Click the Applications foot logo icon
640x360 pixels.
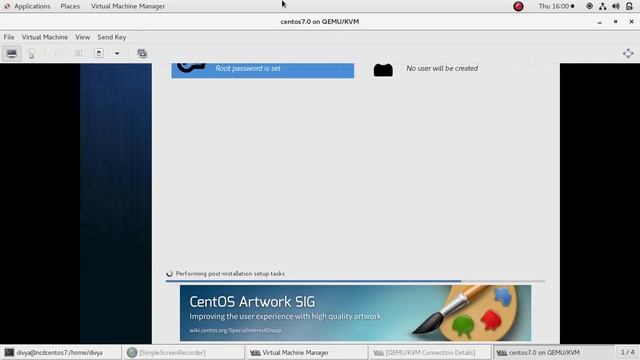click(7, 6)
